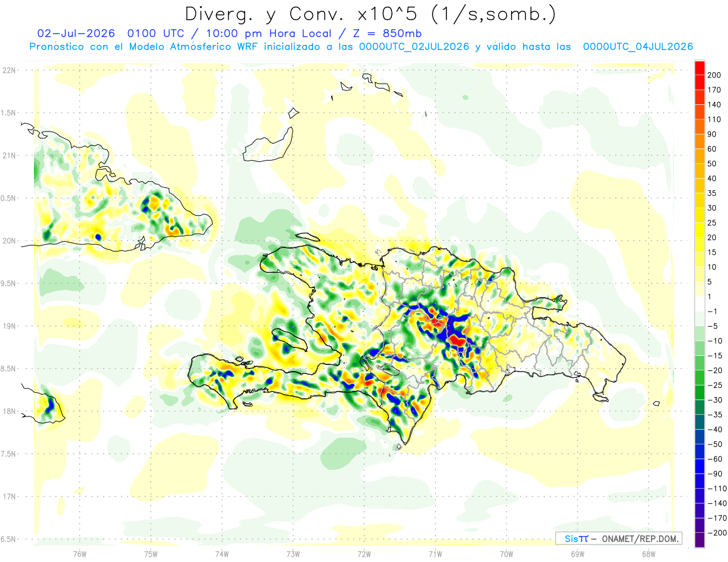Click the valid-until time '0000UTC_04JUL2026'
This screenshot has height=562, width=728.
click(638, 47)
